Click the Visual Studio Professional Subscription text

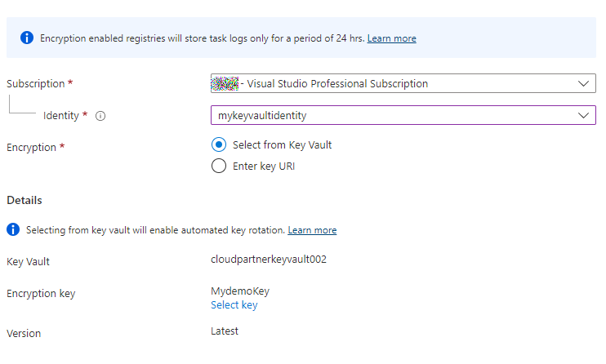(337, 83)
